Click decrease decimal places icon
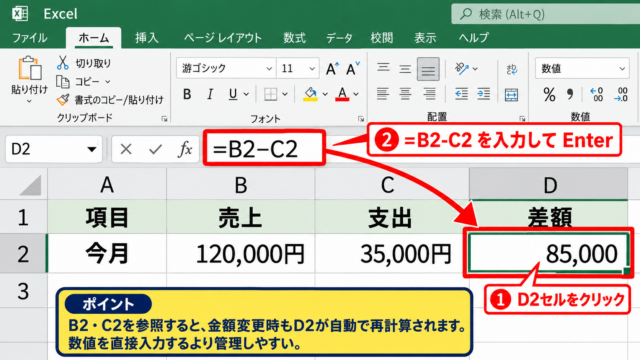Image resolution: width=640 pixels, height=360 pixels. pyautogui.click(x=621, y=94)
